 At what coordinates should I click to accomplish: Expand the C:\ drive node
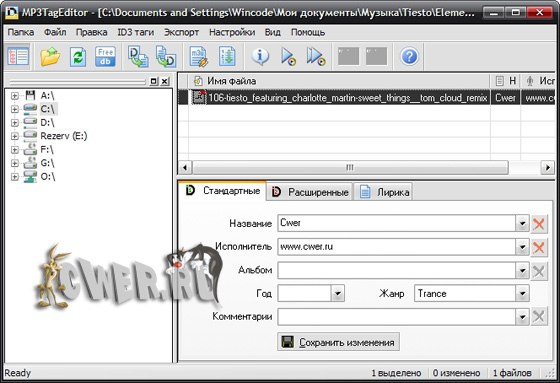tap(15, 109)
